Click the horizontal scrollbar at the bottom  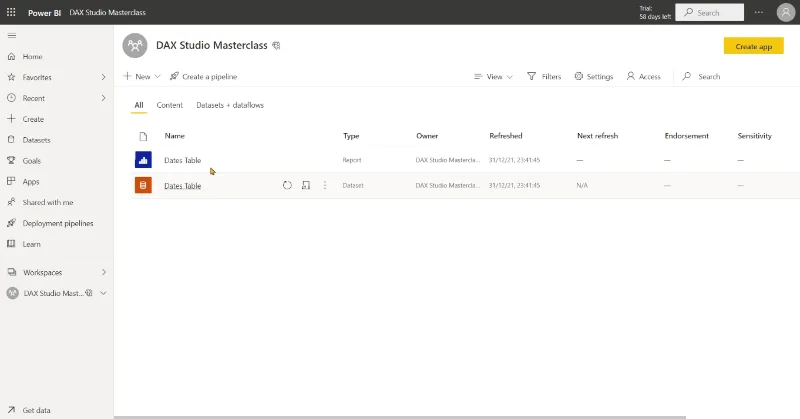[x=400, y=417]
